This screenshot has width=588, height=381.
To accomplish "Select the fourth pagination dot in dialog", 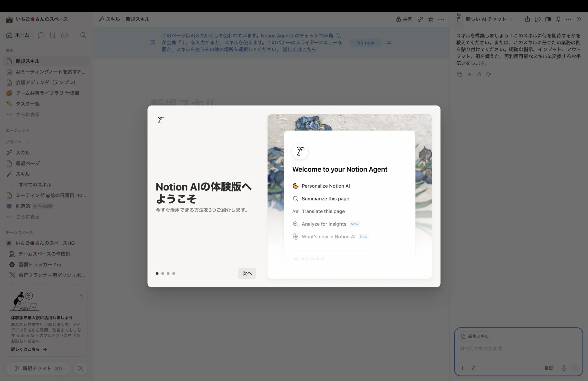I will [x=174, y=273].
